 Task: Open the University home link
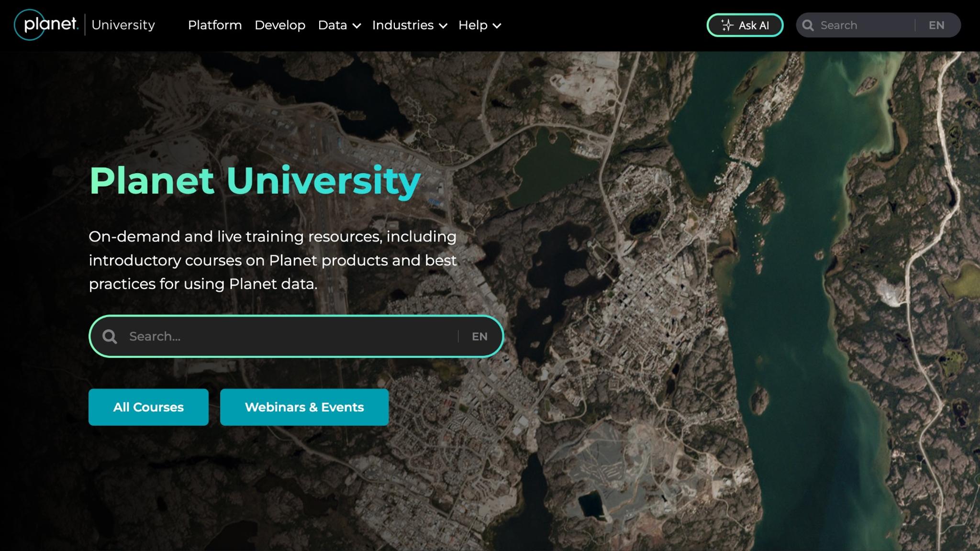point(123,25)
